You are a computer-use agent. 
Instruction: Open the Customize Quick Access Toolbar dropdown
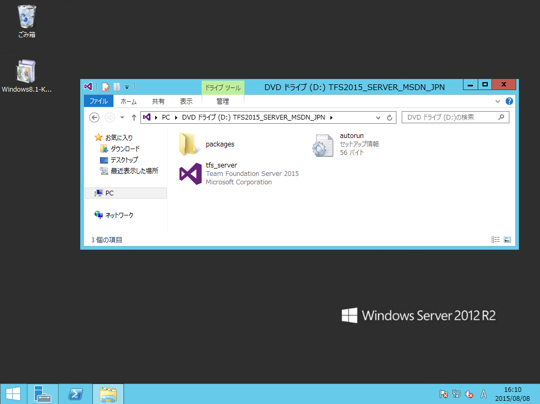click(x=127, y=87)
